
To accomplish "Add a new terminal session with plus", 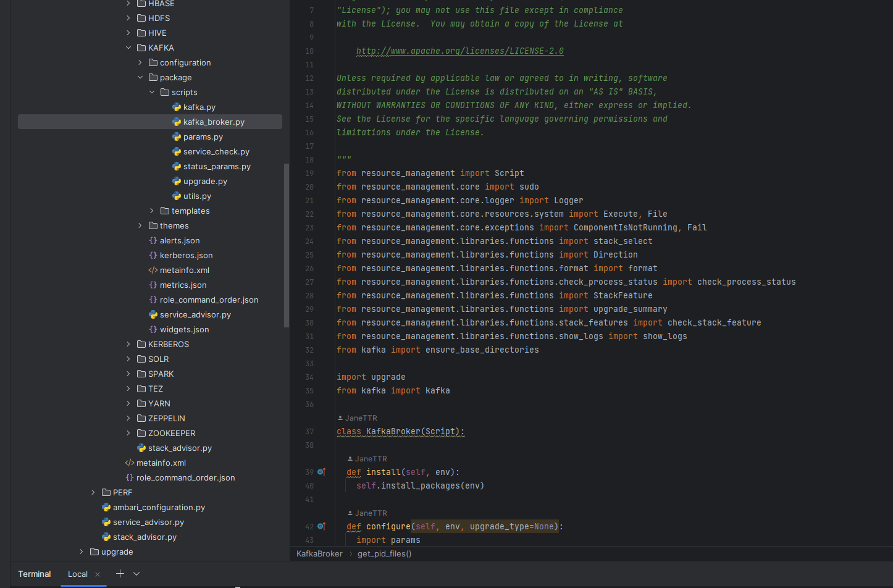I will click(120, 574).
